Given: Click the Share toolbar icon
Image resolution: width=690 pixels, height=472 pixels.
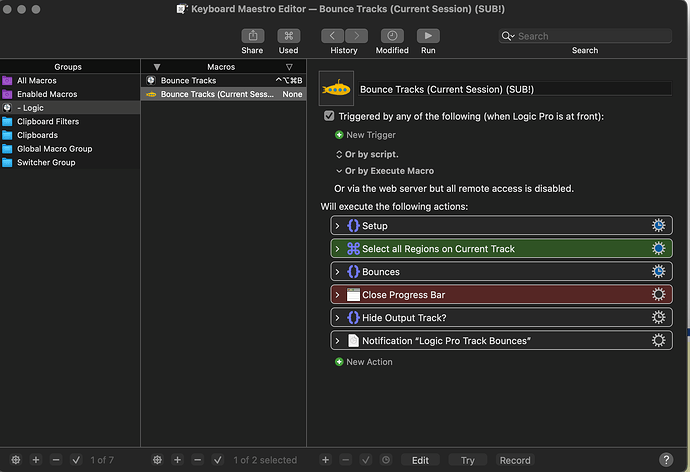Looking at the screenshot, I should tap(253, 36).
